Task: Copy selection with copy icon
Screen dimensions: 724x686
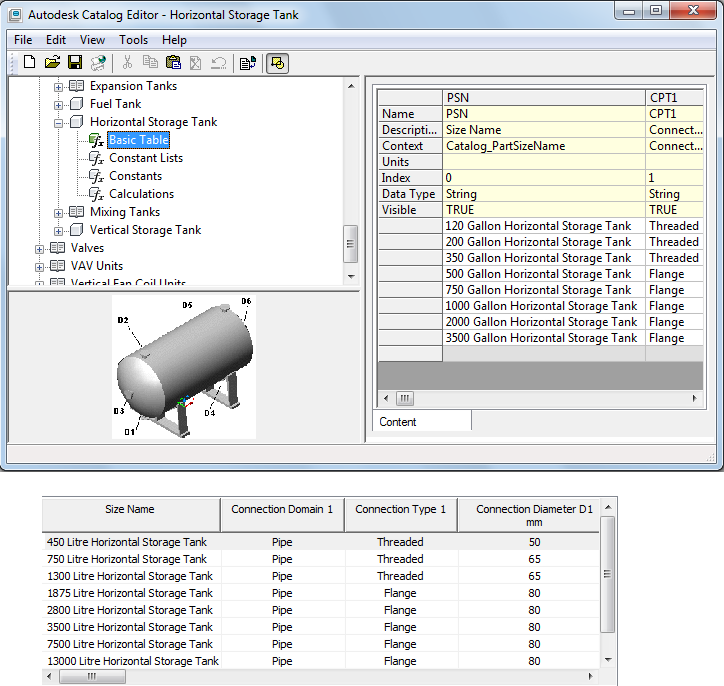Action: coord(150,62)
